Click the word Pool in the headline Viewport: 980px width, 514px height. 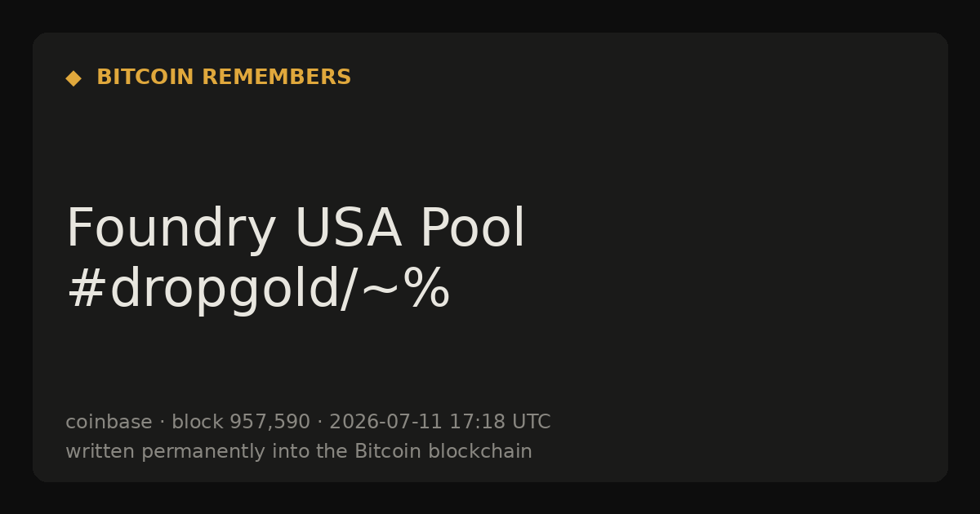click(x=473, y=229)
